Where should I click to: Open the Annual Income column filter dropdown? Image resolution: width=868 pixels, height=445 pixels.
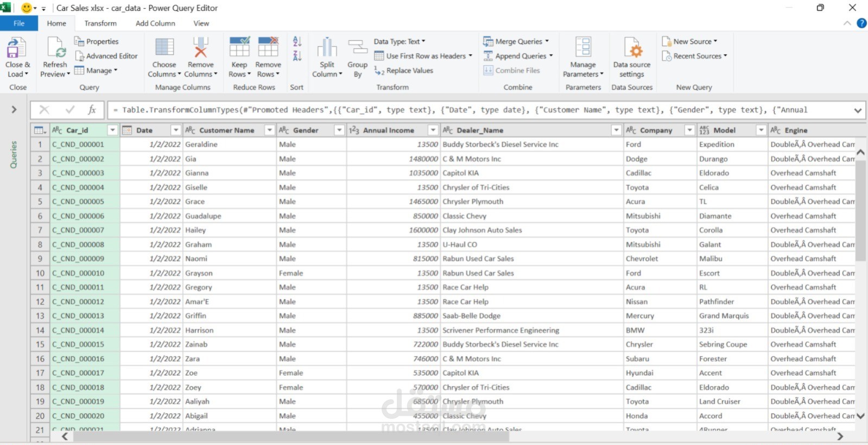coord(433,130)
